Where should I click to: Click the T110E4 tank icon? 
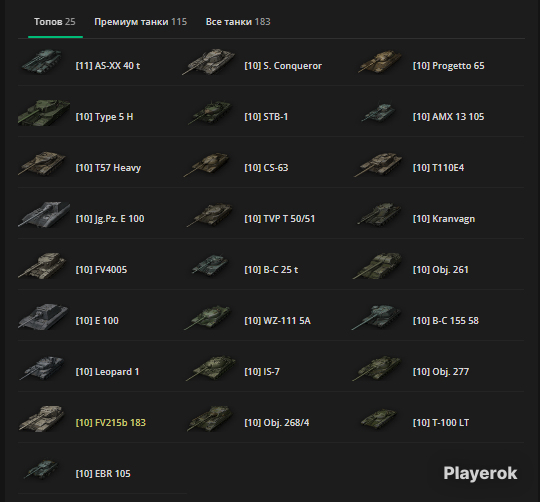(378, 164)
